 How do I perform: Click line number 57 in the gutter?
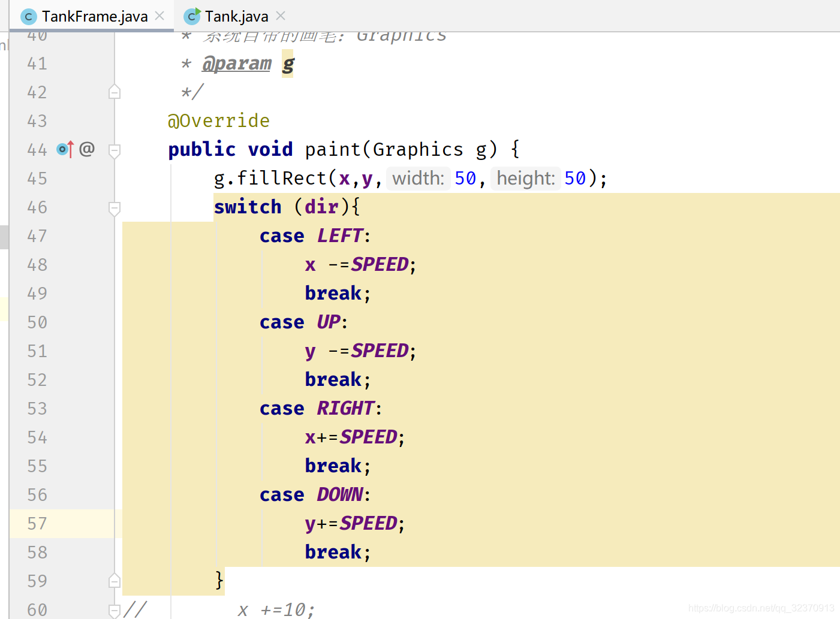(x=37, y=524)
